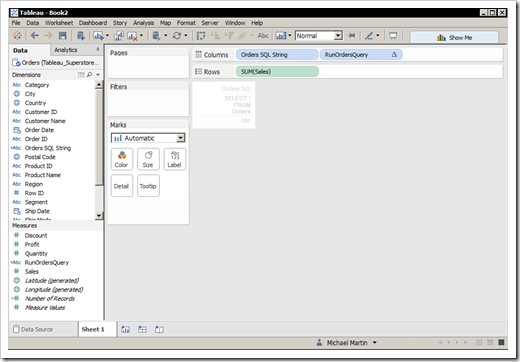Click the Run/Pause auto updates icon
This screenshot has width=520, height=362.
(156, 36)
